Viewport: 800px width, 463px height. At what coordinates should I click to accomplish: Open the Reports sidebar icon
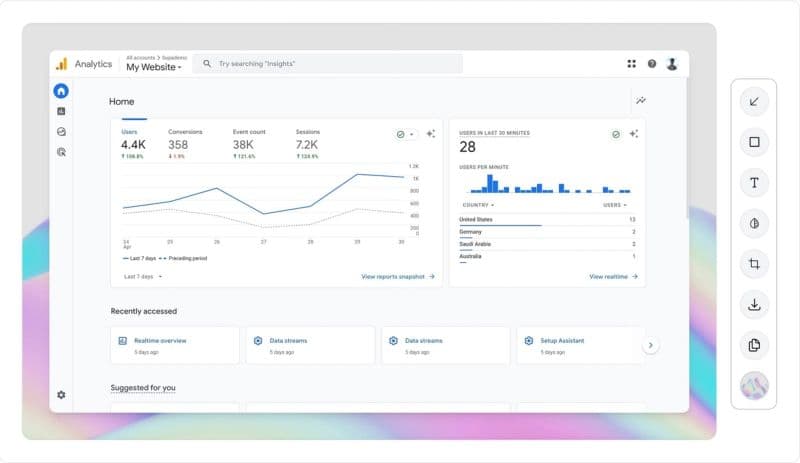click(61, 111)
